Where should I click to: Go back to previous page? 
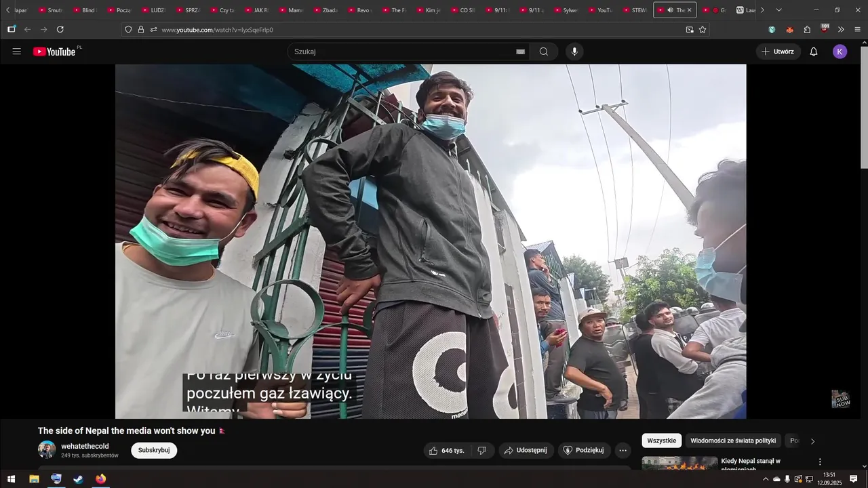click(x=28, y=29)
